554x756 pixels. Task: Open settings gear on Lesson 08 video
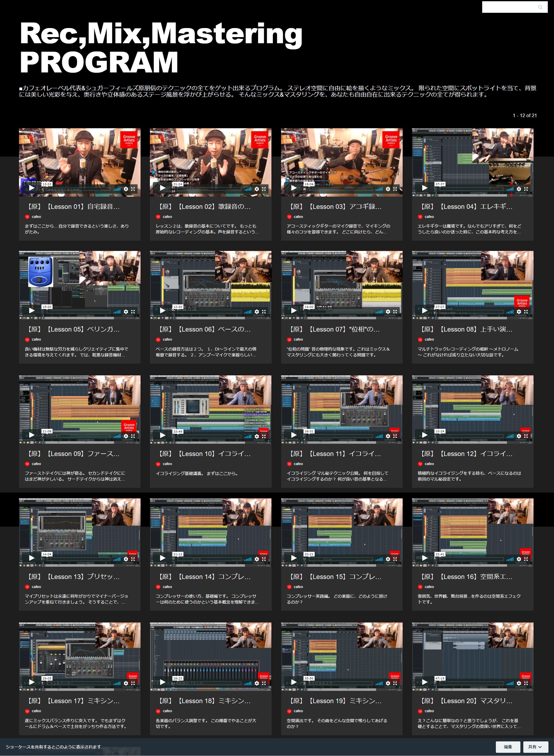[x=519, y=311]
